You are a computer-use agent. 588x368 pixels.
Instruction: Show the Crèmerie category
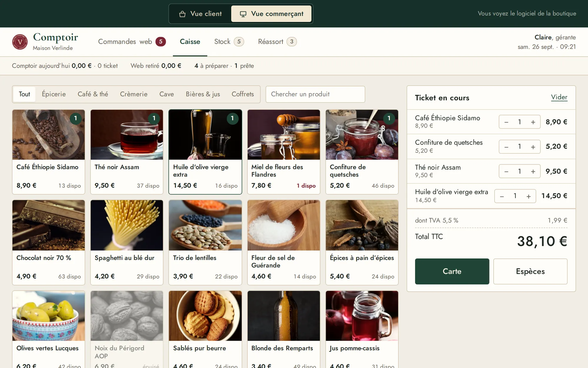tap(134, 94)
